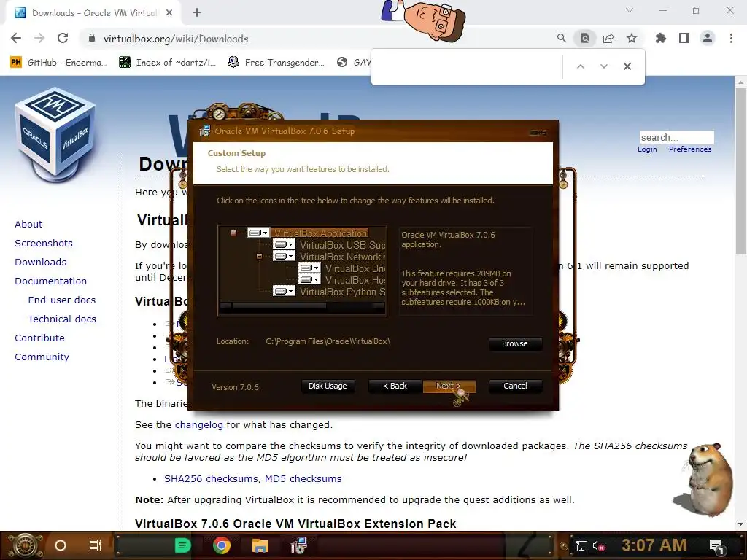Click the browser forward arrow
747x560 pixels.
[39, 38]
